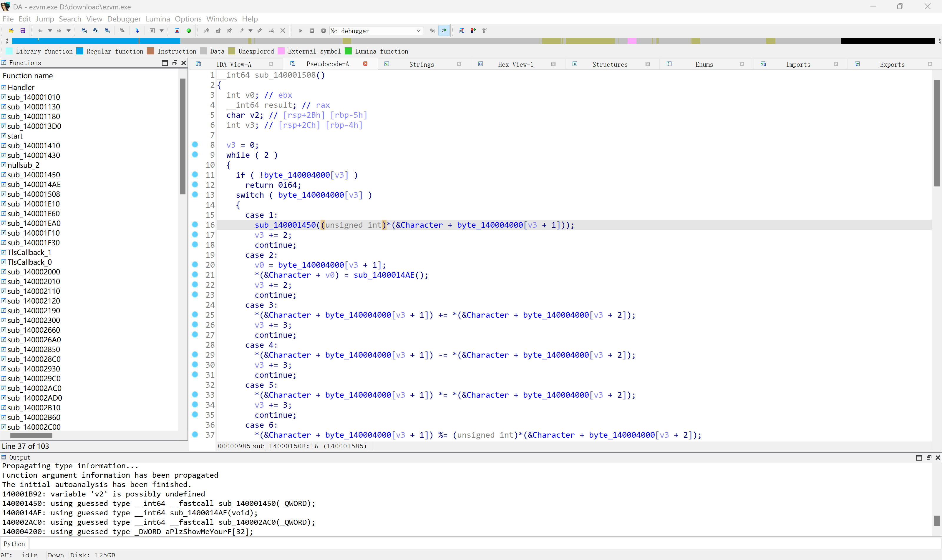The width and height of the screenshot is (942, 560).
Task: Open the Debugger menu
Action: pos(124,19)
